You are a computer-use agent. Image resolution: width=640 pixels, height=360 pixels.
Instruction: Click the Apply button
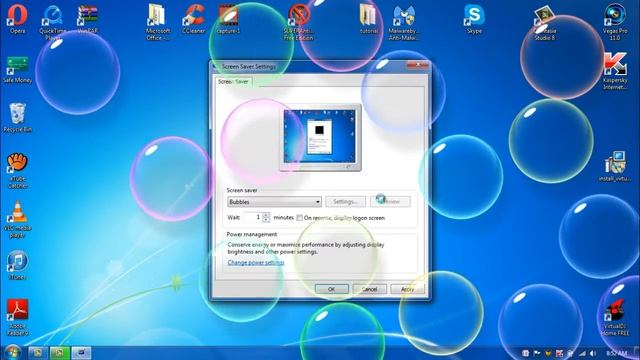pos(407,289)
